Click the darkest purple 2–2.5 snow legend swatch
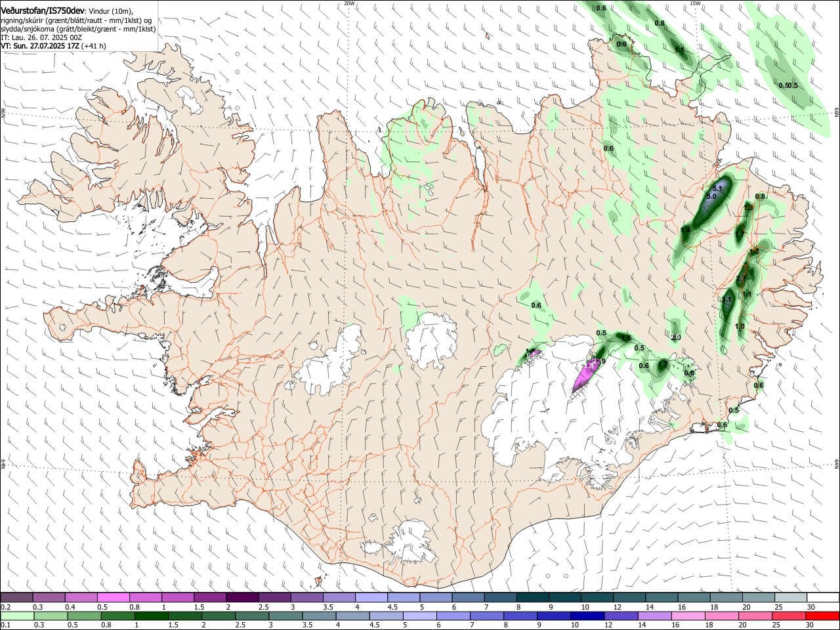Viewport: 840px width, 630px height. 242,598
